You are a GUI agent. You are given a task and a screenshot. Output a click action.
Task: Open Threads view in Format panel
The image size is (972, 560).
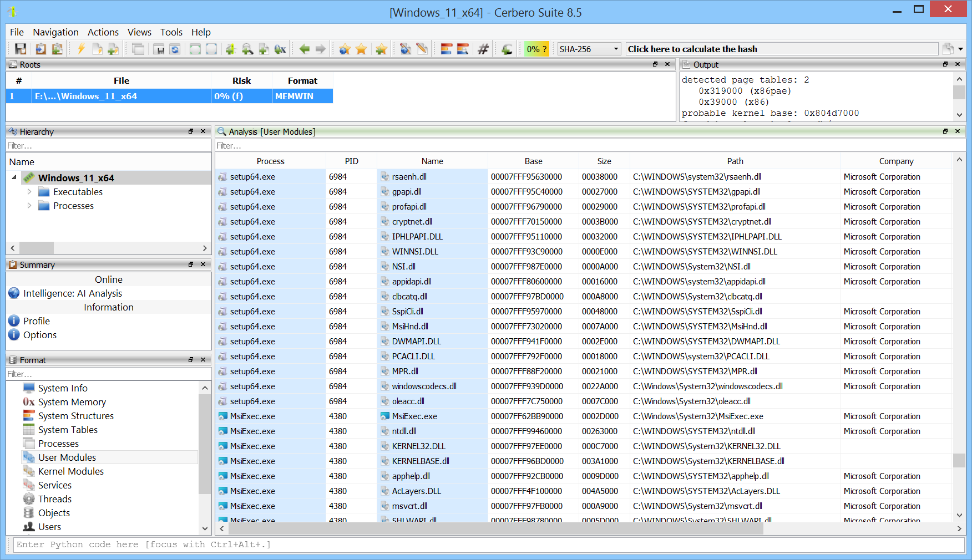[54, 499]
